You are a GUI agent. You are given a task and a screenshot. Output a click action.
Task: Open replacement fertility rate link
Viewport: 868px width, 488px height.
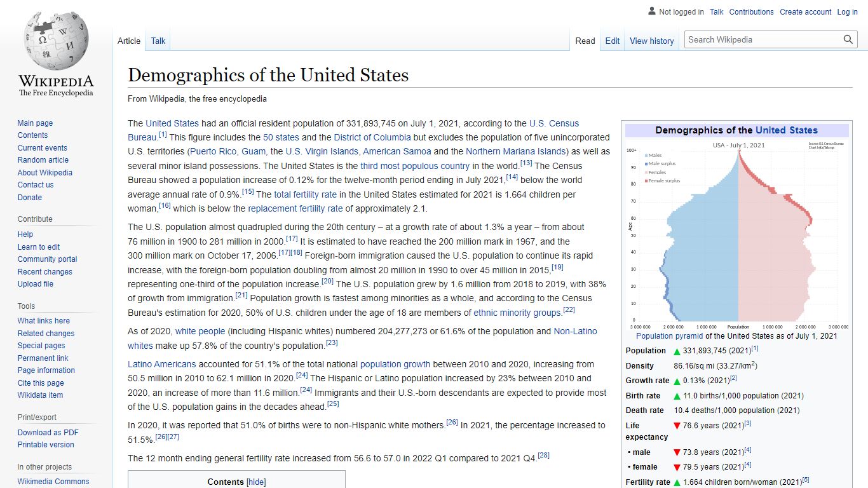(x=295, y=208)
